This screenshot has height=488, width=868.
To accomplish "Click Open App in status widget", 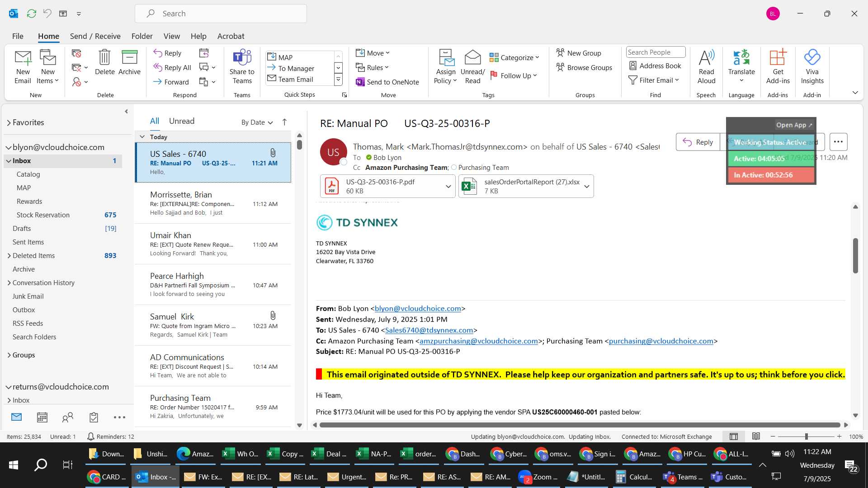I will [x=794, y=125].
